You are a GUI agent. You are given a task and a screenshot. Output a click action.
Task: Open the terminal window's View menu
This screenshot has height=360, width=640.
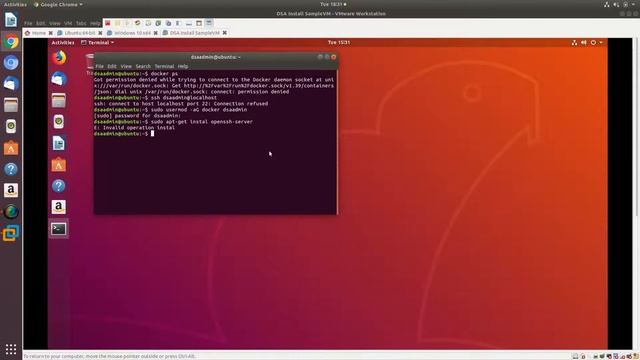(126, 66)
